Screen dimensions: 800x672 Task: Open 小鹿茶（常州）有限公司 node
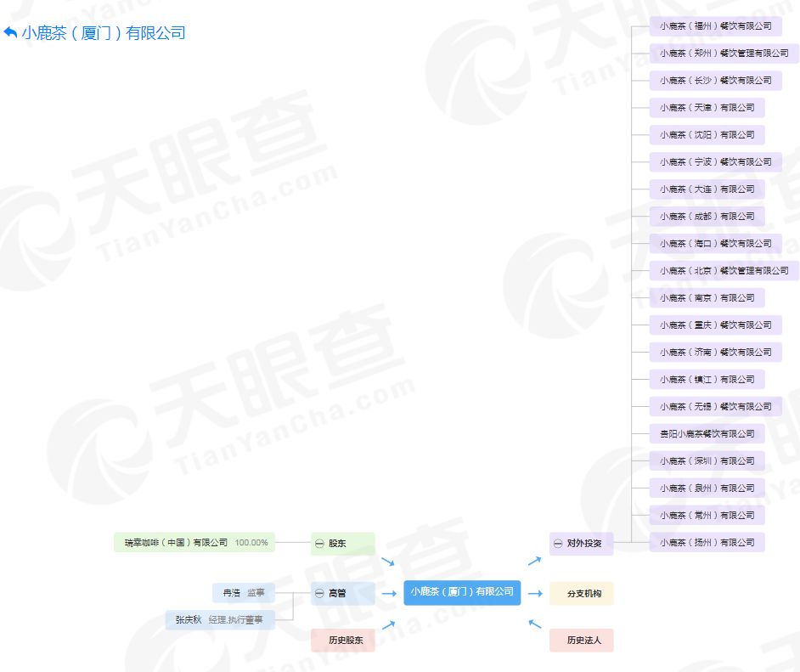coord(707,516)
